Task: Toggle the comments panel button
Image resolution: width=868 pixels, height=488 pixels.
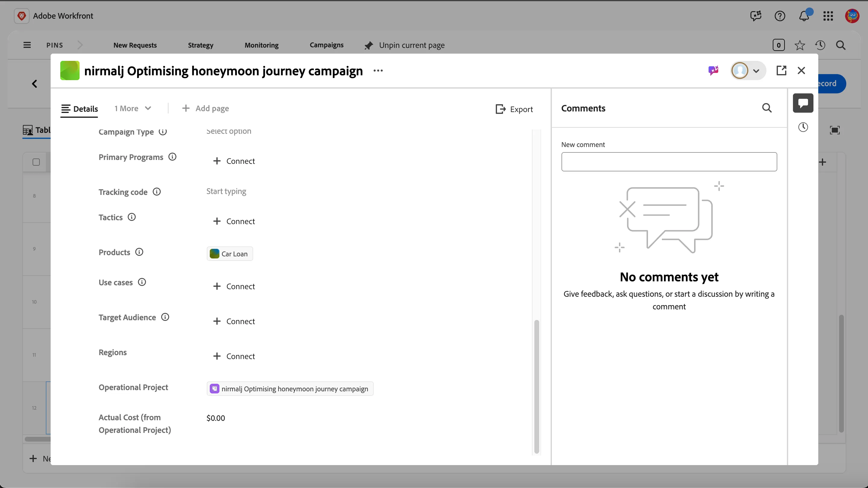Action: coord(803,103)
